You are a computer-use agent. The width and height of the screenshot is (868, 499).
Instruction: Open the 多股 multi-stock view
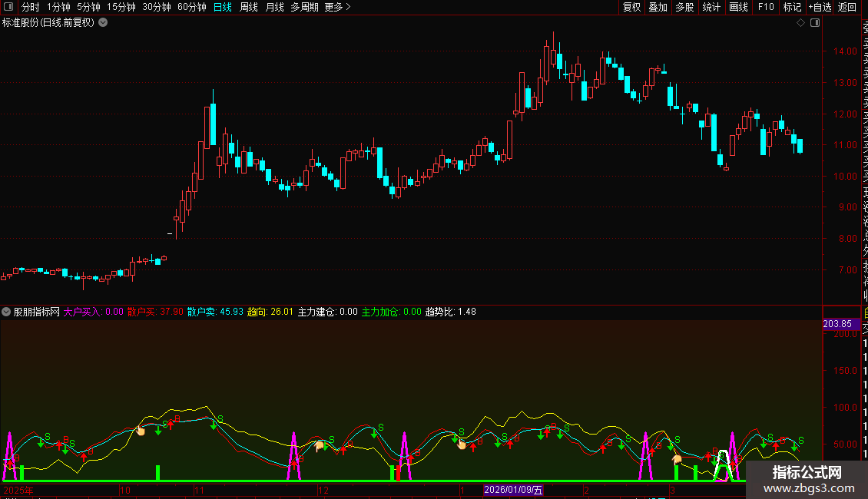pyautogui.click(x=684, y=7)
